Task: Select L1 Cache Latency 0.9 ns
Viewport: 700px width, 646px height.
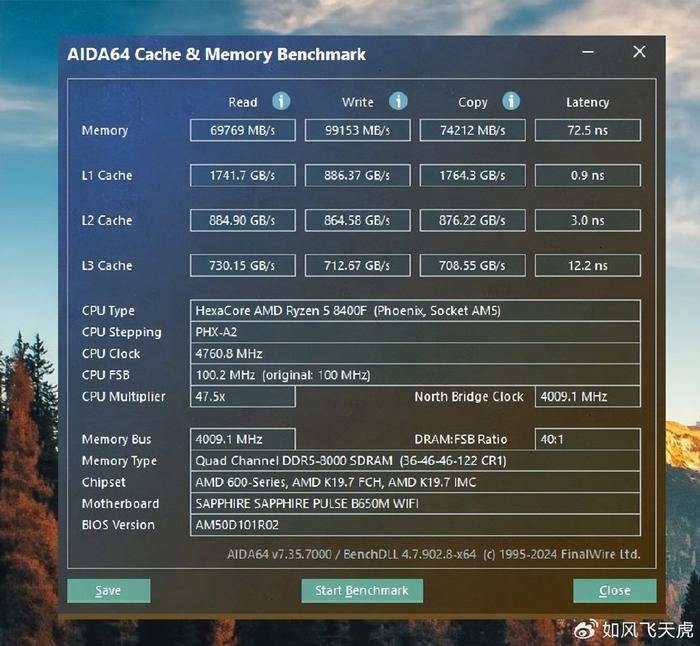Action: tap(588, 175)
